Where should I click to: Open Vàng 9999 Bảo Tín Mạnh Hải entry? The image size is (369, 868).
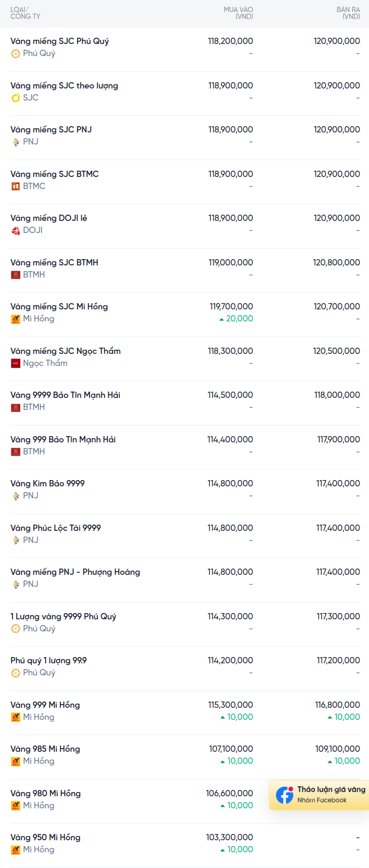65,395
